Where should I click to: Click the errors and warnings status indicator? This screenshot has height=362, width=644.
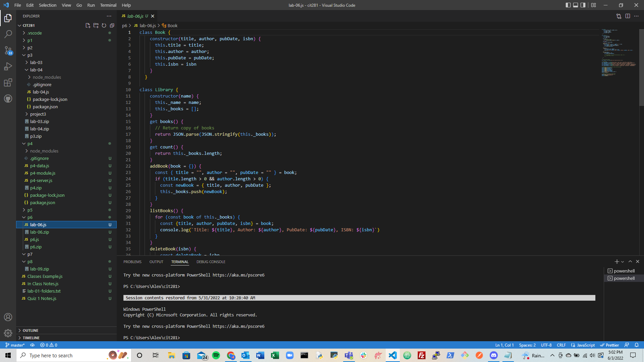click(x=48, y=345)
